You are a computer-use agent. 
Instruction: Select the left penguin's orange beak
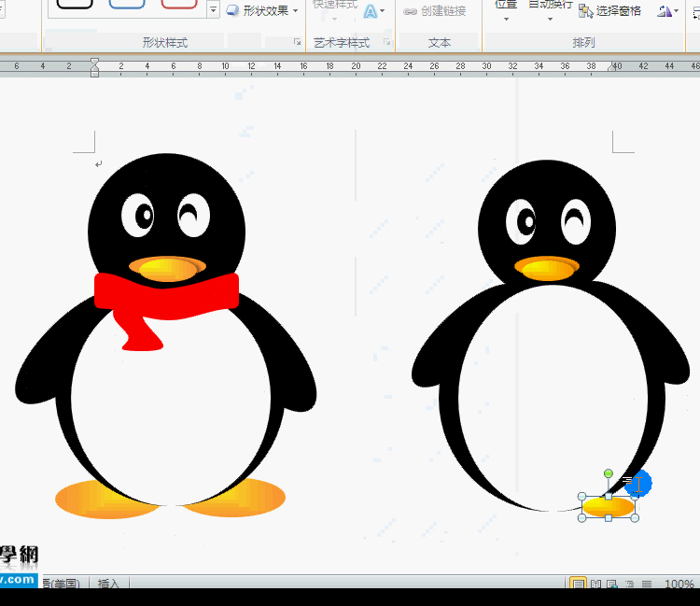point(167,269)
